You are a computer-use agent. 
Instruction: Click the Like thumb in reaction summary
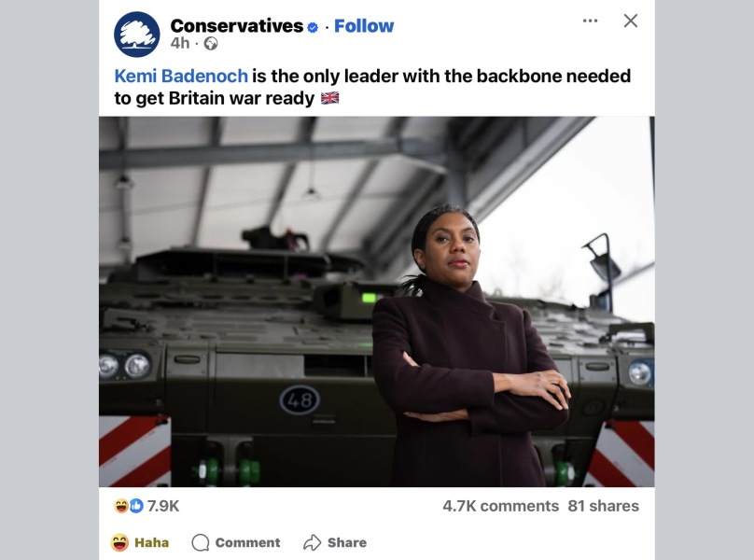click(136, 506)
